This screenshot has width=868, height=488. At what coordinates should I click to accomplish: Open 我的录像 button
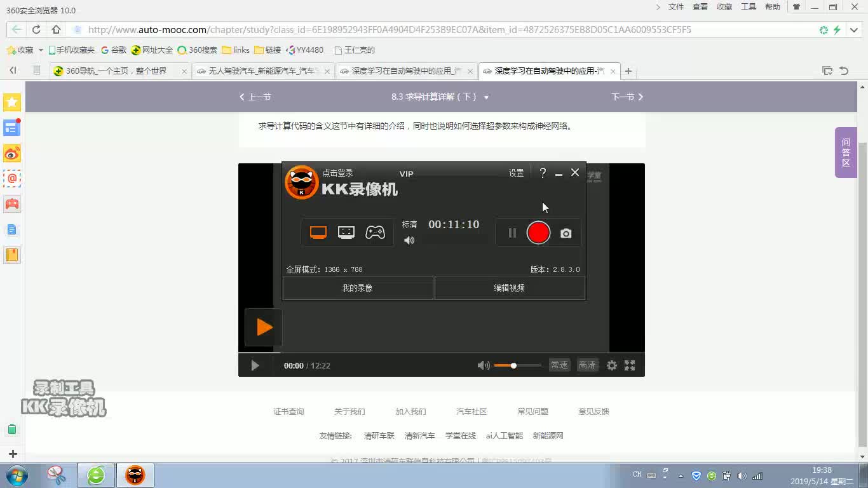[x=358, y=288]
